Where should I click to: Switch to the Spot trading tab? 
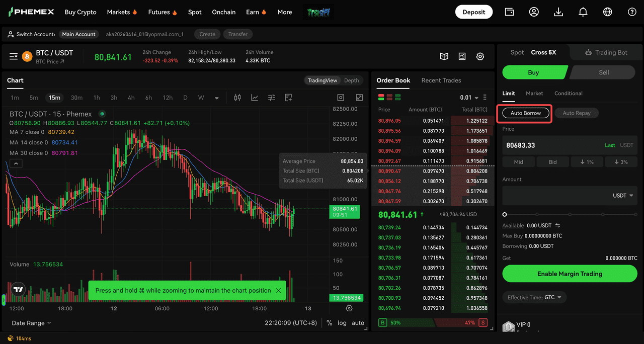pos(517,52)
